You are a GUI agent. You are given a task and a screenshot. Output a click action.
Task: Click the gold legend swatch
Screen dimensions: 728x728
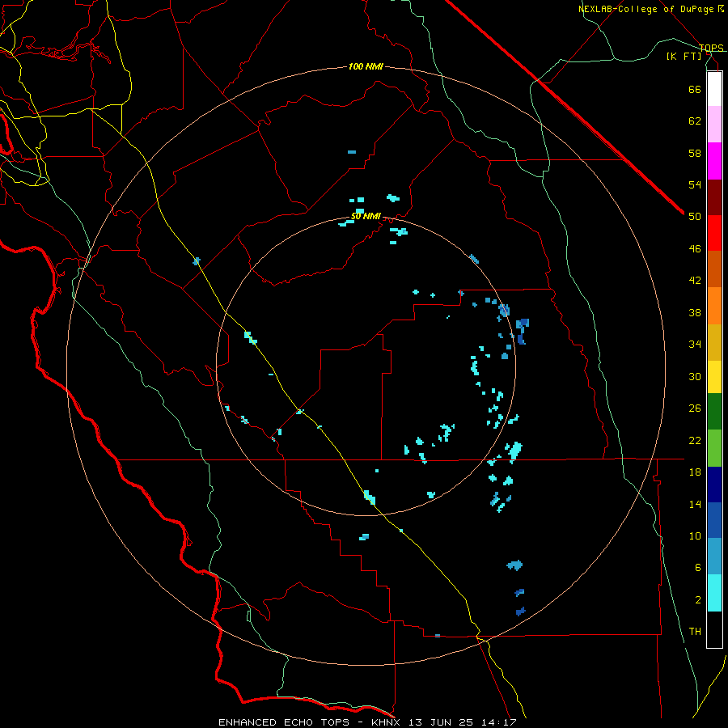pos(714,342)
